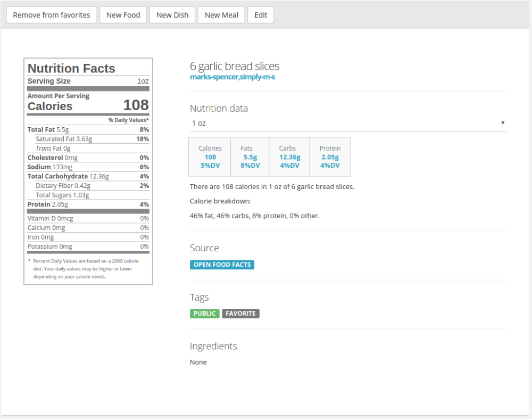Click the Calories 108 row in label
This screenshot has width=532, height=419.
[88, 105]
